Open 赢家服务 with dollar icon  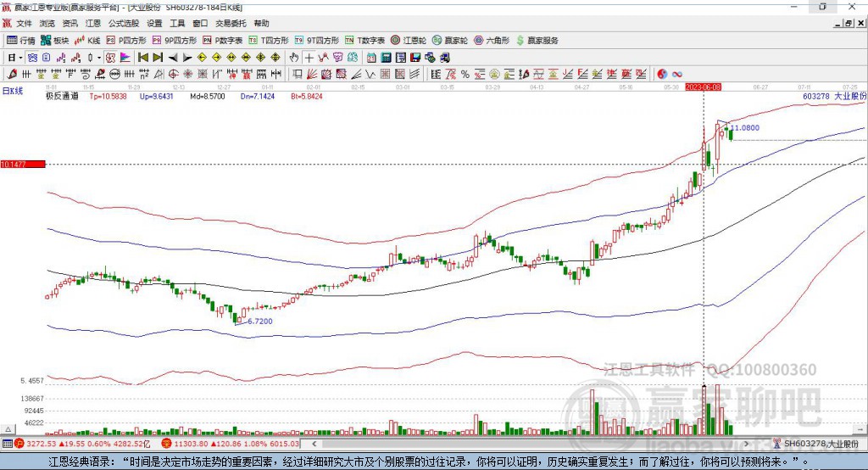tap(537, 41)
